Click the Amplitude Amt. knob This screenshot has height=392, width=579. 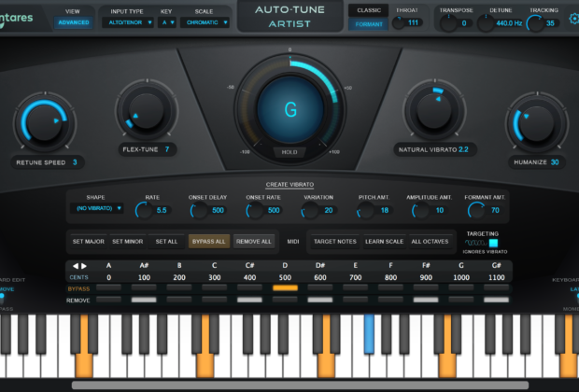pos(420,211)
